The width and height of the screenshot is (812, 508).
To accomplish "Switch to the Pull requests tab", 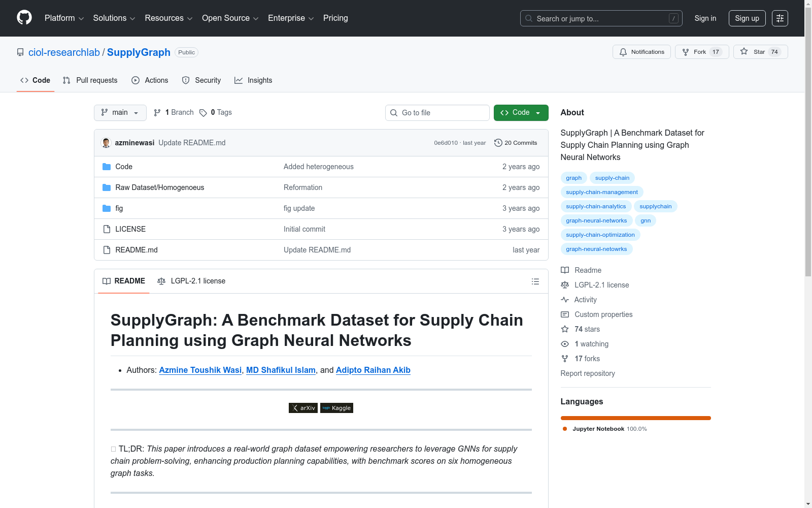I will [90, 80].
